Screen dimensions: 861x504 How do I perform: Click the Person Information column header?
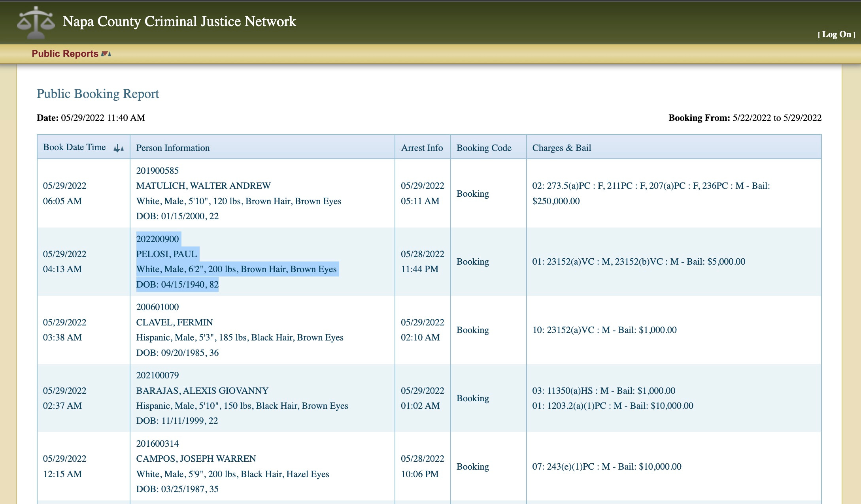coord(173,148)
